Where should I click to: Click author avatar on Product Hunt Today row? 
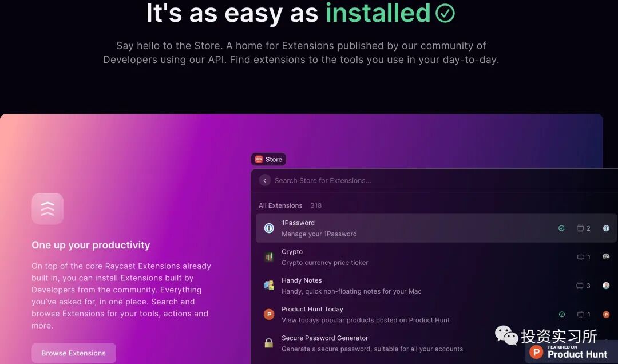(606, 314)
